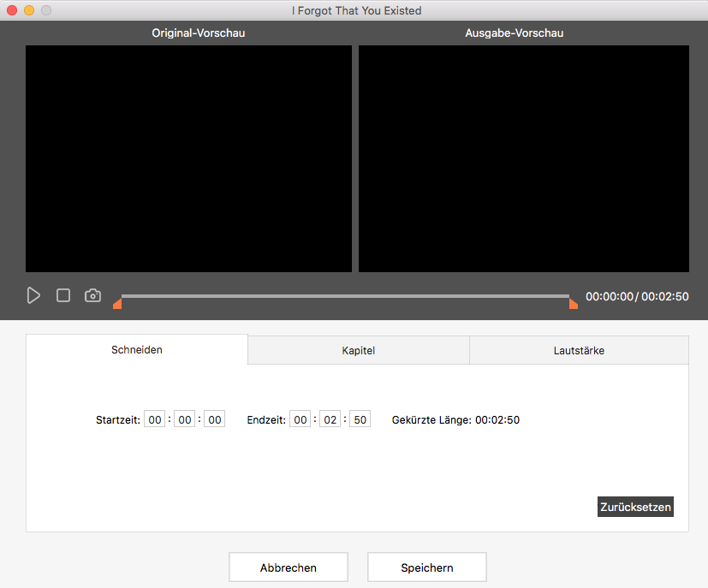This screenshot has height=588, width=708.
Task: Click the window title I Forgot That You Existed
Action: pos(357,10)
